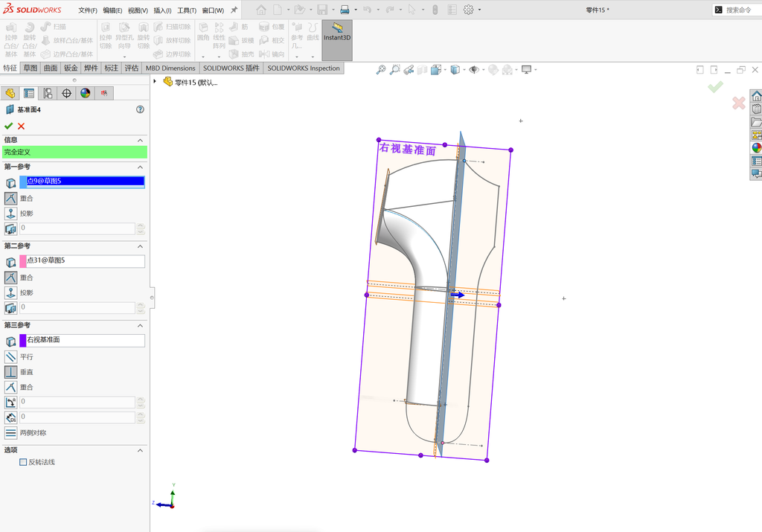Select 平行 option under 第三参考
The height and width of the screenshot is (532, 762).
[10, 356]
